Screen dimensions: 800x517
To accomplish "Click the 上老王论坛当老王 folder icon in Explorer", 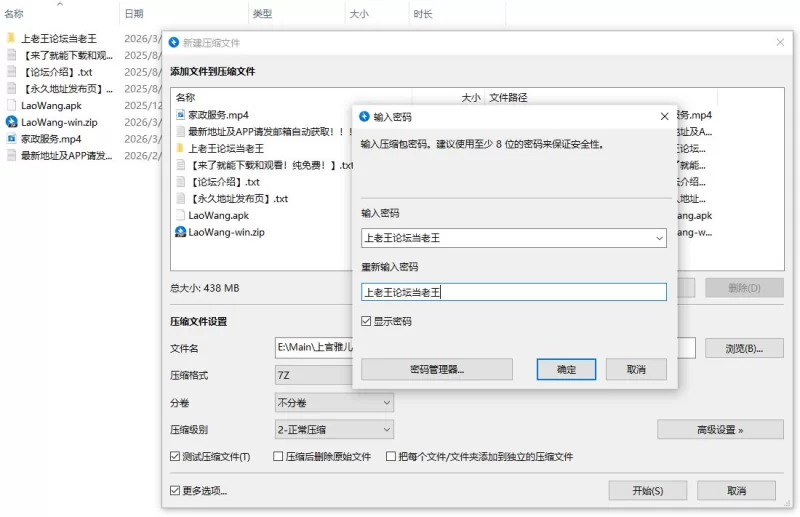I will point(11,38).
